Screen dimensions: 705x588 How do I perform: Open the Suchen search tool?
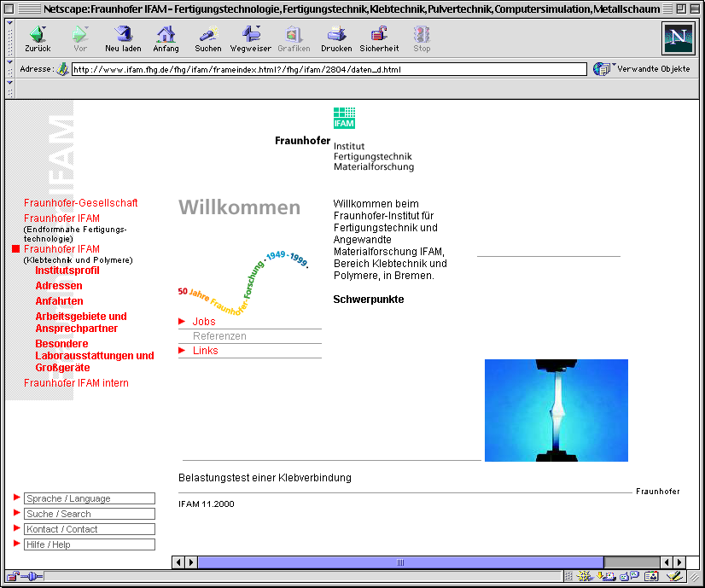(x=208, y=38)
